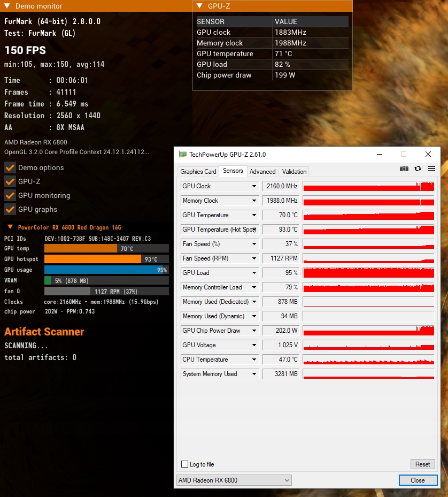Image resolution: width=448 pixels, height=497 pixels.
Task: Click the GPU-Z screenshot camera icon
Action: 404,169
